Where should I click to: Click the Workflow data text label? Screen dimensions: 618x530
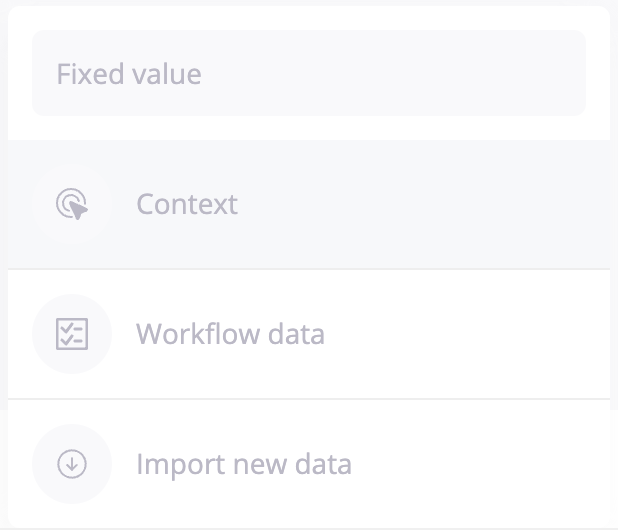coord(230,334)
